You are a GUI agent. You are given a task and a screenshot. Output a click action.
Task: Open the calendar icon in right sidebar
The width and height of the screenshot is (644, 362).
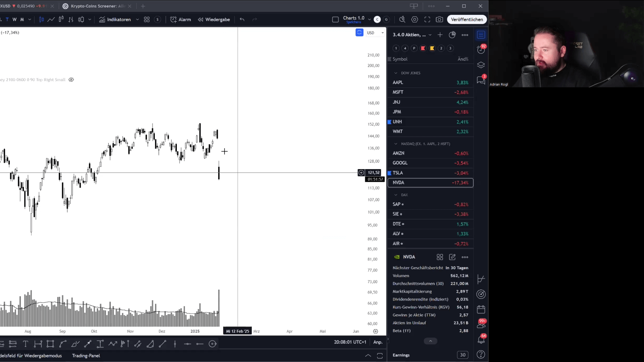[481, 309]
